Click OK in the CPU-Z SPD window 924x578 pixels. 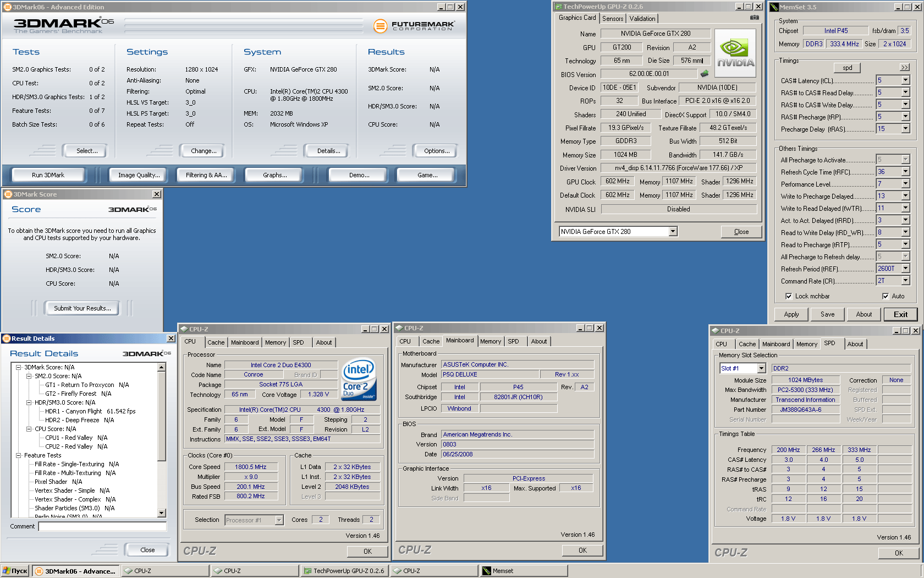(899, 553)
